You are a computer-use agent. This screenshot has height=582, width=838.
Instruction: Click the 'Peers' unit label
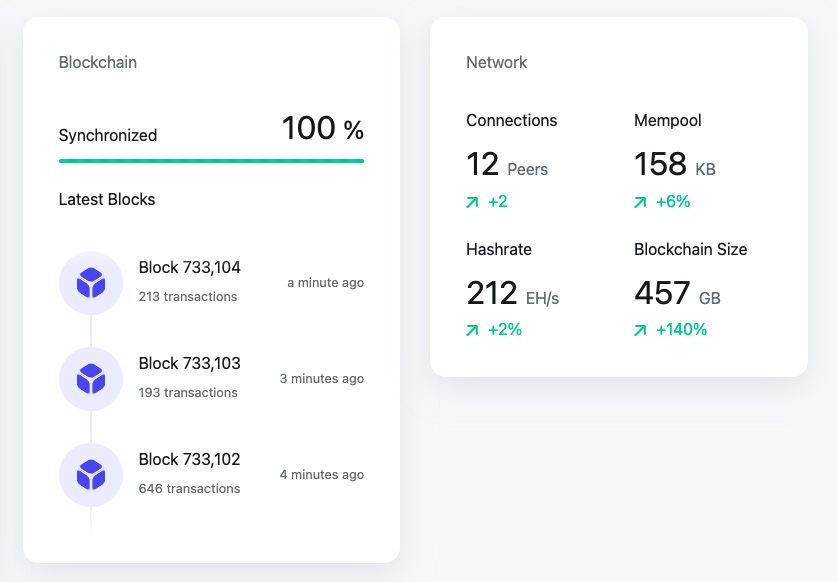[527, 169]
